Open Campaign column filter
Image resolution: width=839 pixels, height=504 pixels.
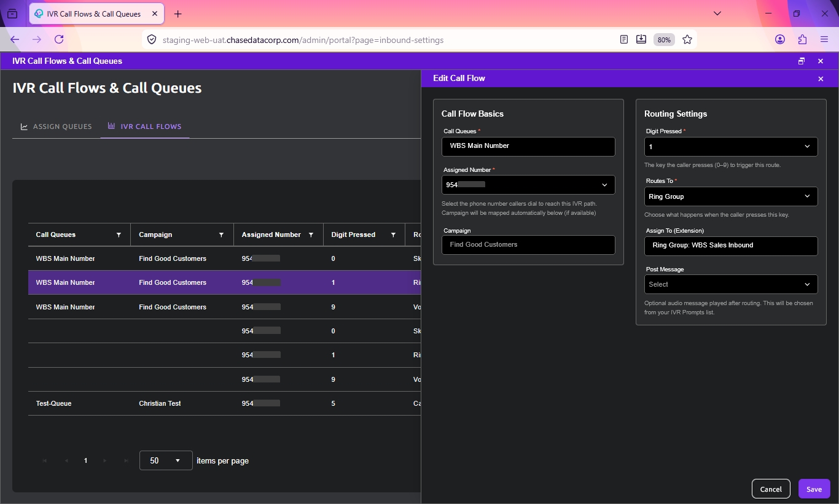coord(221,235)
